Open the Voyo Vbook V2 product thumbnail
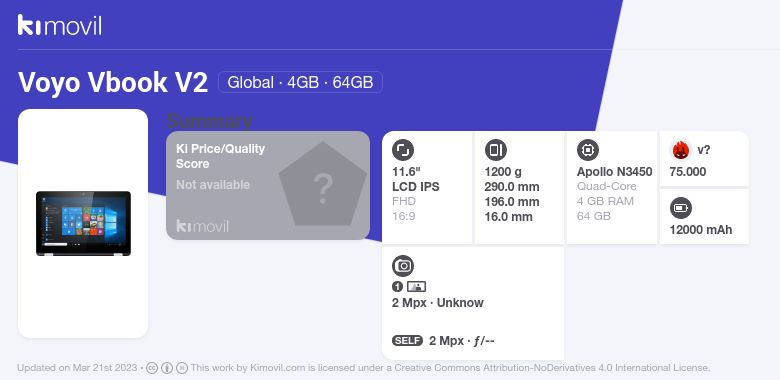 point(83,223)
